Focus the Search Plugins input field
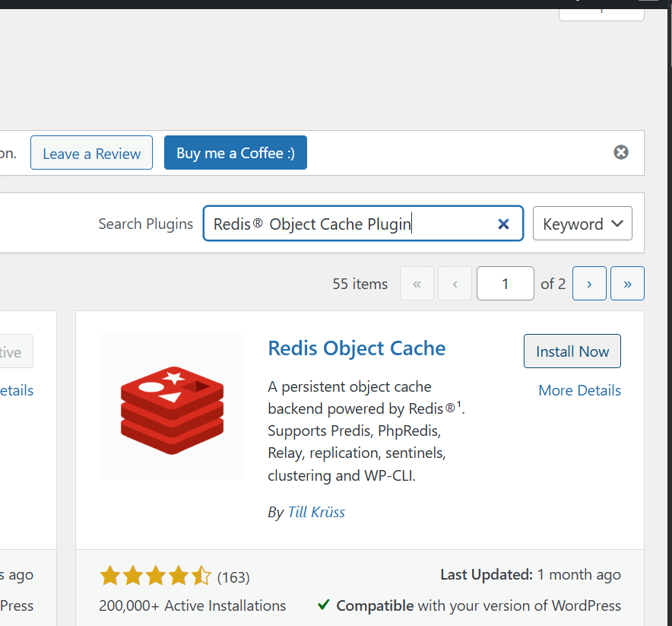Viewport: 672px width, 626px height. (363, 224)
